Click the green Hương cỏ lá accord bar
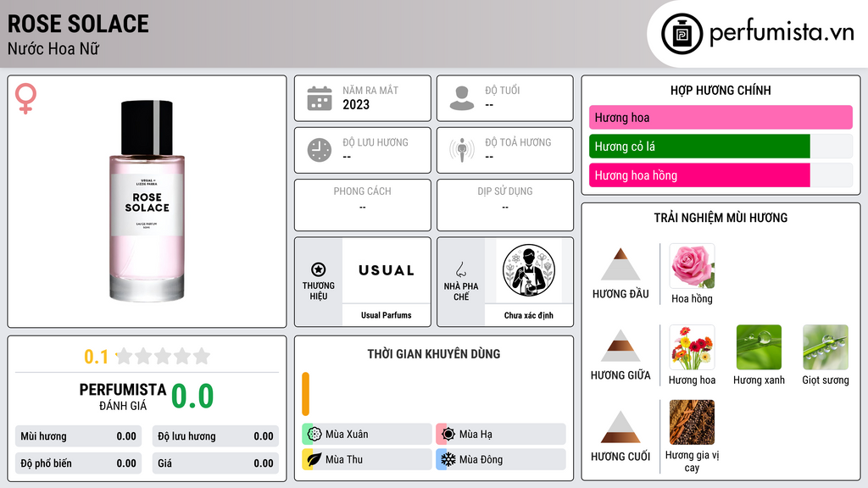The image size is (868, 488). 699,147
